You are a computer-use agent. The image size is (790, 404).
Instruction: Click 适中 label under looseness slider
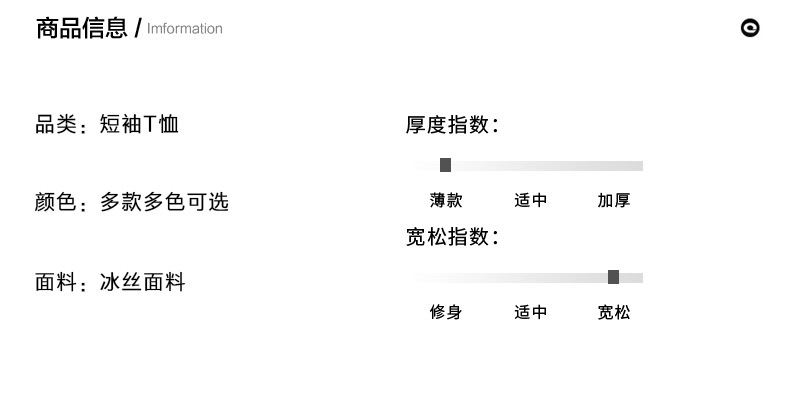pos(530,312)
